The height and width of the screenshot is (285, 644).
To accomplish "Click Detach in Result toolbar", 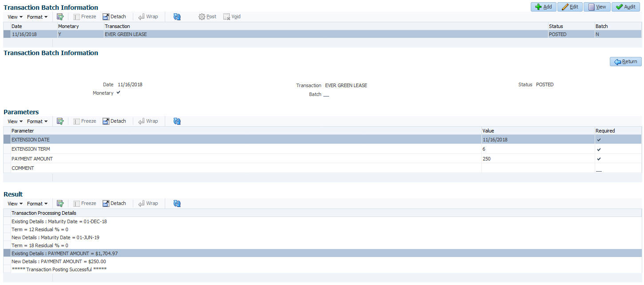I will tap(115, 204).
